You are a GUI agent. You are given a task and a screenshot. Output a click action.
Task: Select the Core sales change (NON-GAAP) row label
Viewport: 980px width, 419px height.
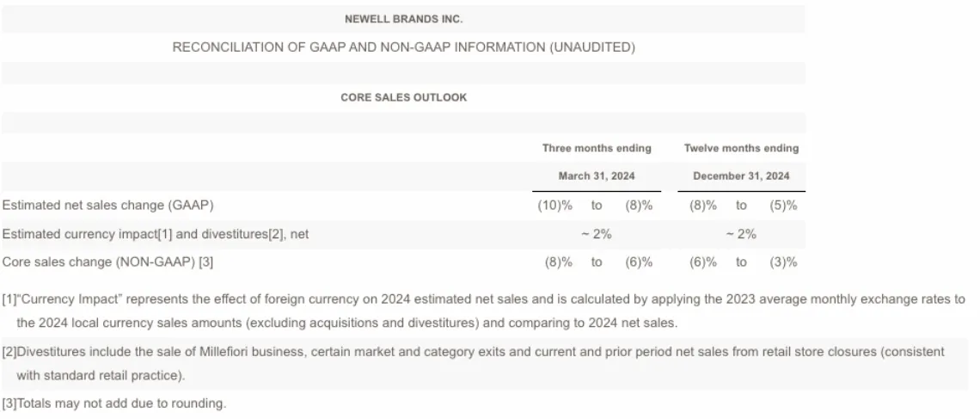coord(108,262)
